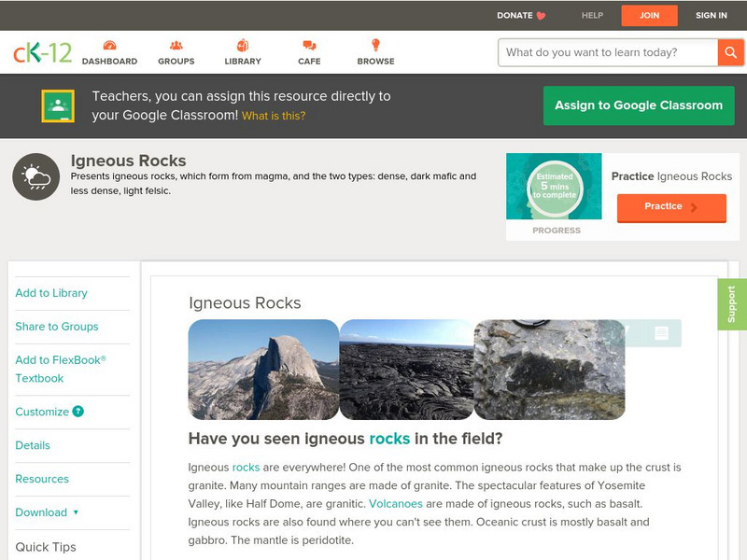Open the Cafe chat icon
Screen dimensions: 747x560
click(309, 46)
